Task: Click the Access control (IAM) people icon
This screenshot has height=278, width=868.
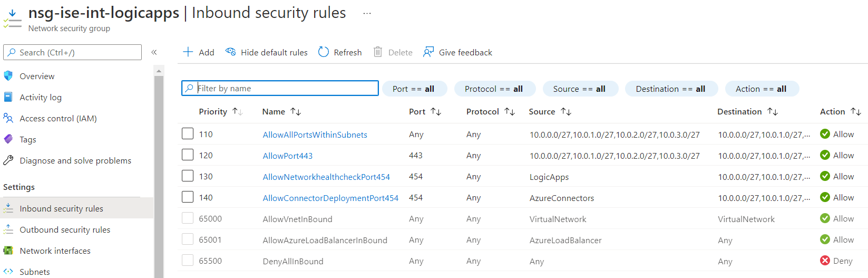Action: [x=8, y=118]
